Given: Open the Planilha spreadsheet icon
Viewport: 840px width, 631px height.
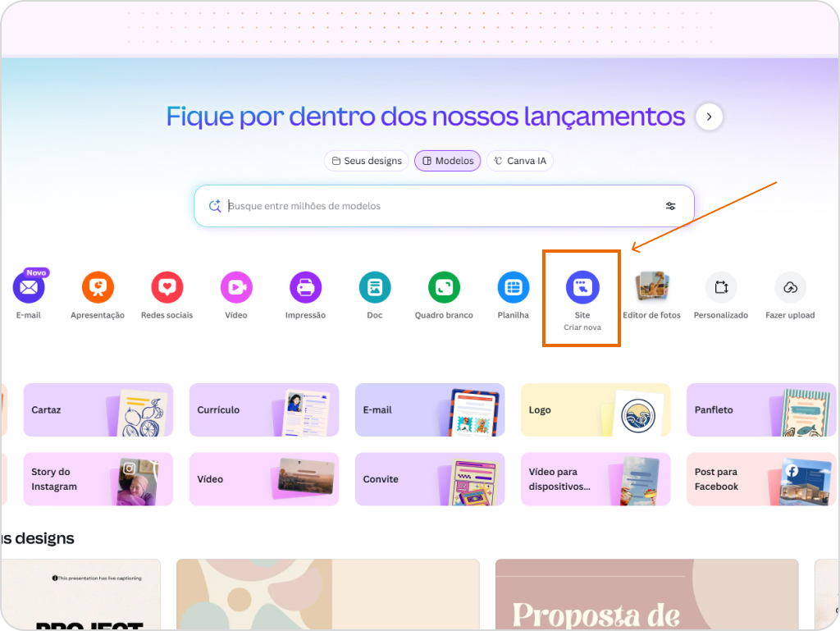Looking at the screenshot, I should pyautogui.click(x=513, y=288).
